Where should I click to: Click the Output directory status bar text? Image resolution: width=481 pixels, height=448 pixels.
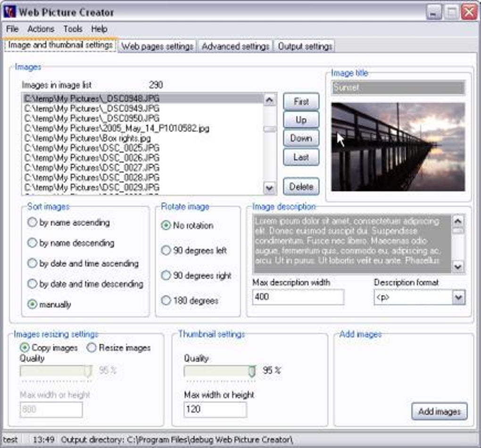pyautogui.click(x=177, y=440)
